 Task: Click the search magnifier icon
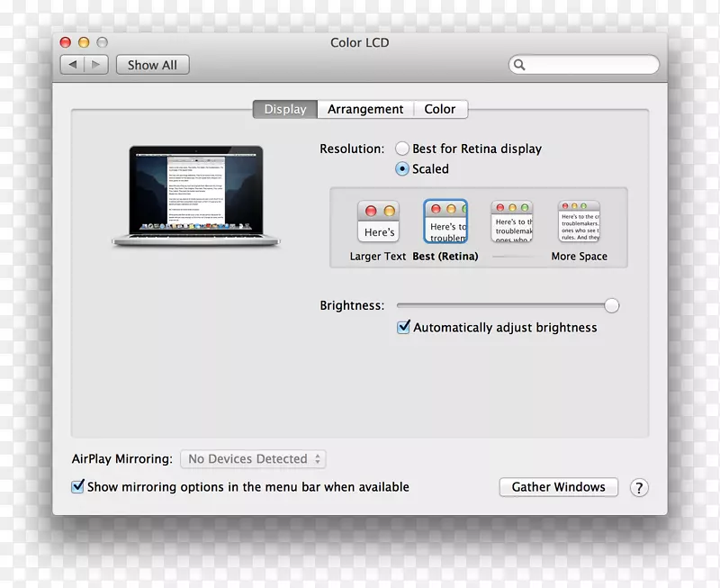point(519,65)
